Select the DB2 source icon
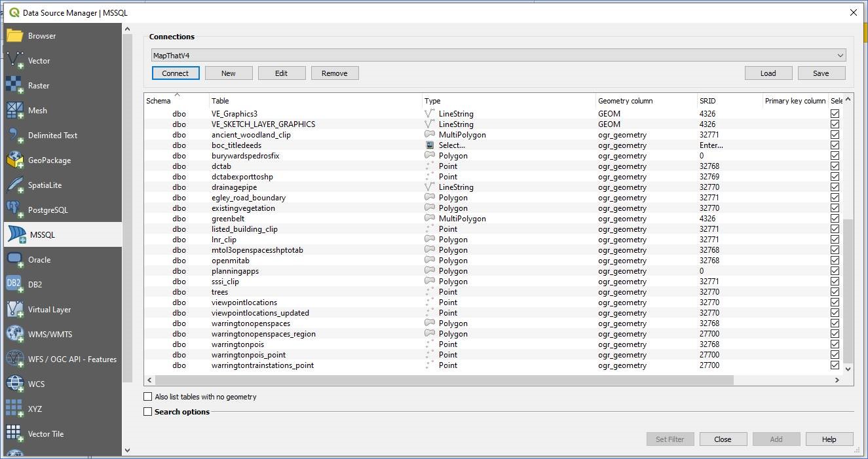This screenshot has height=459, width=868. click(15, 285)
